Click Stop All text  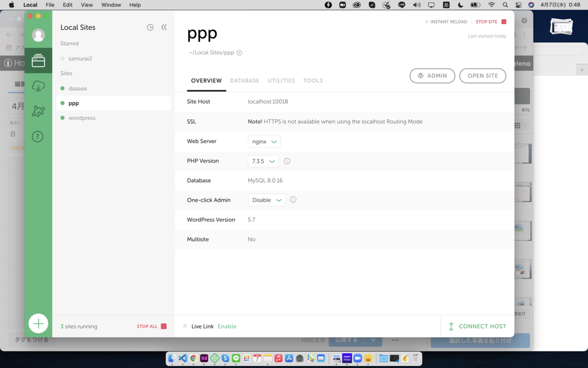tap(147, 326)
